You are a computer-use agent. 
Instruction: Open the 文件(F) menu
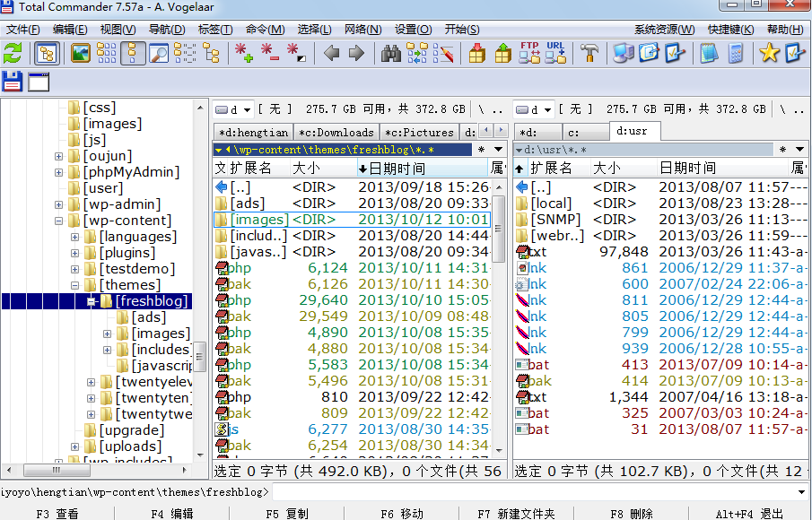[x=22, y=30]
